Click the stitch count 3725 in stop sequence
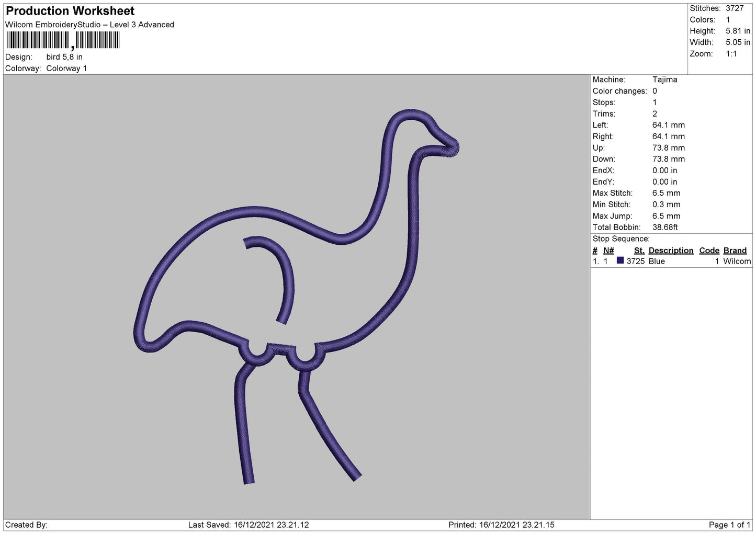The image size is (756, 534). click(x=636, y=262)
